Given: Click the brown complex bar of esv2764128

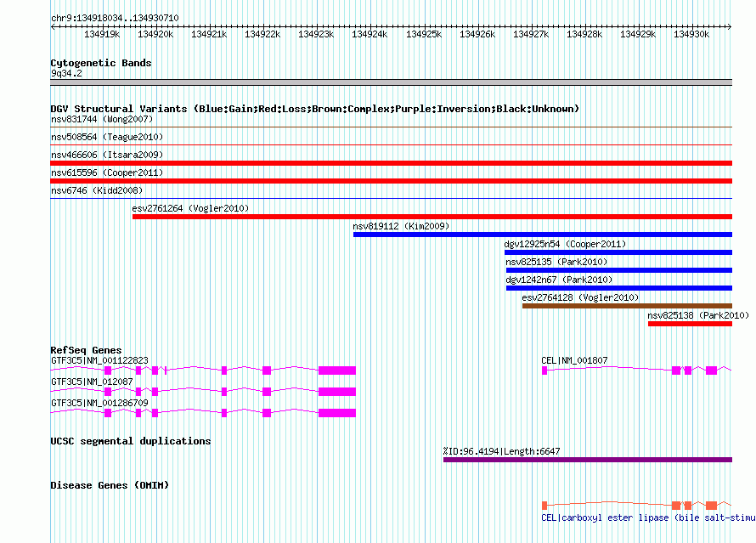Looking at the screenshot, I should pyautogui.click(x=627, y=306).
